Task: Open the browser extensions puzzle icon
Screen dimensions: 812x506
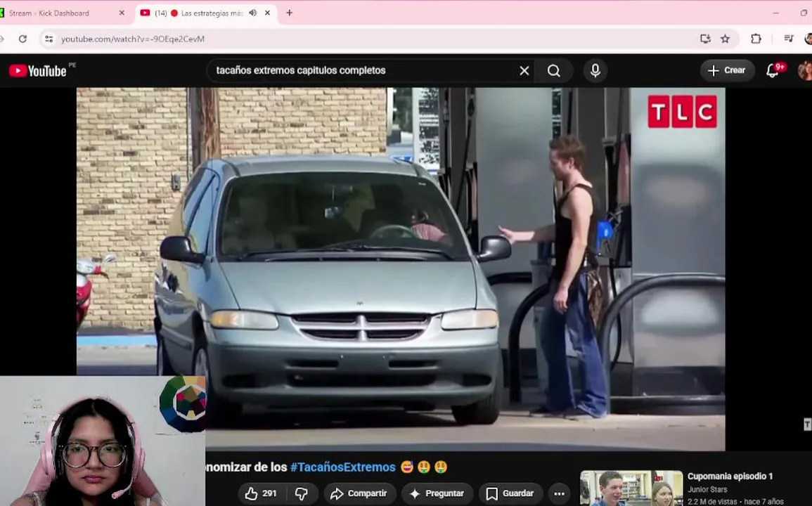Action: pos(756,39)
